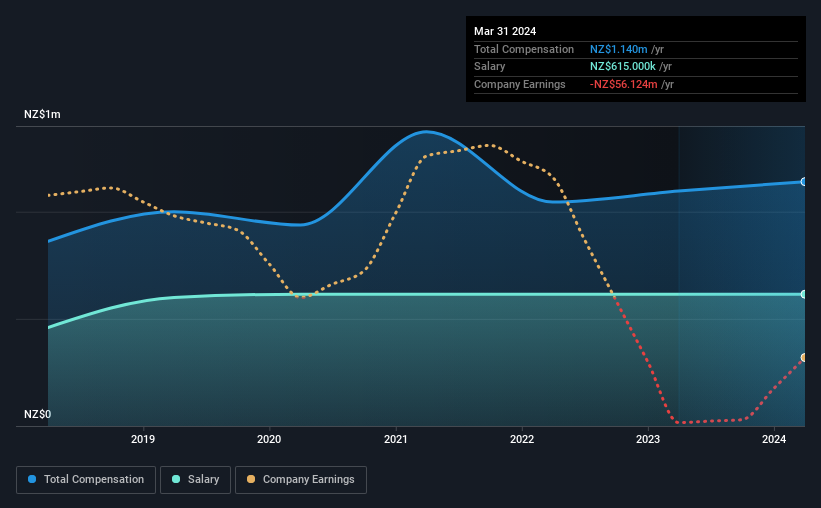Viewport: 821px width, 508px height.
Task: Click the -NZ$56.124m company earnings value
Action: click(x=623, y=84)
